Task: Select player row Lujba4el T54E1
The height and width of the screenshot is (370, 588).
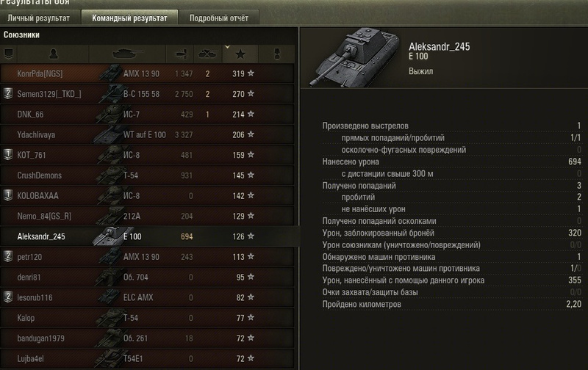Action: (x=147, y=358)
